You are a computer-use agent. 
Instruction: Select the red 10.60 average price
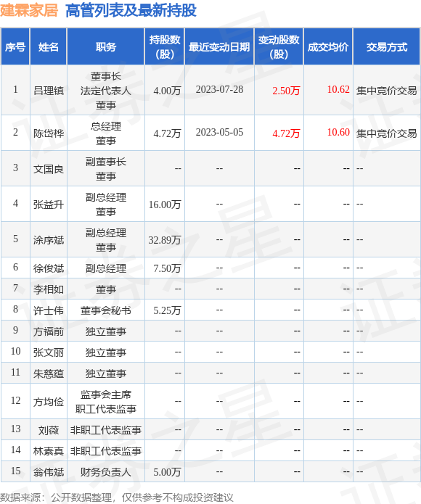[x=338, y=132]
